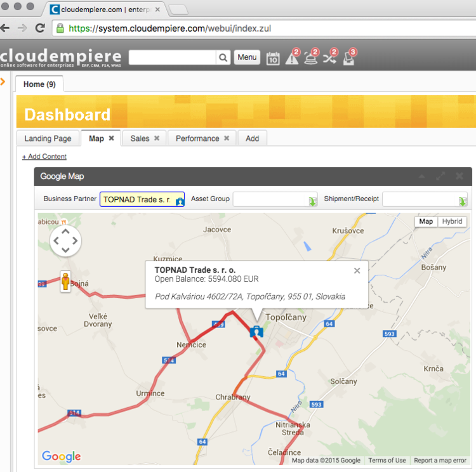
Task: Open the workflow activities arrows icon
Action: pyautogui.click(x=329, y=58)
